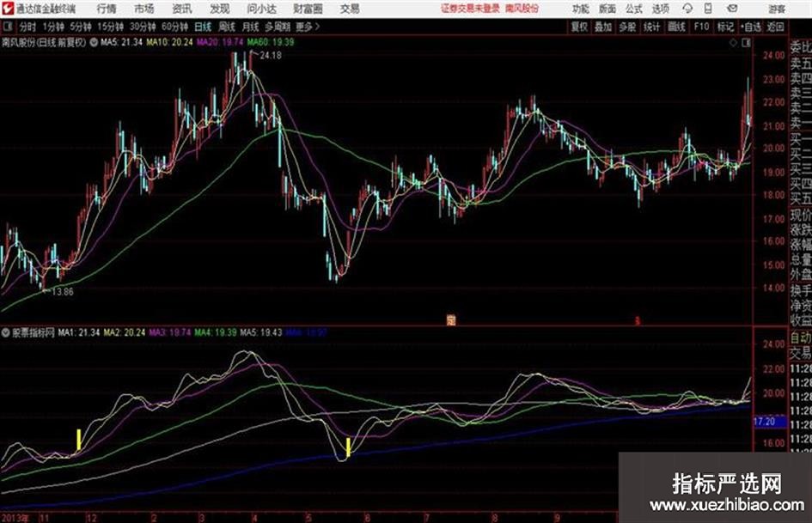The width and height of the screenshot is (812, 523).
Task: Toggle the right panel layout icon
Action: click(746, 43)
